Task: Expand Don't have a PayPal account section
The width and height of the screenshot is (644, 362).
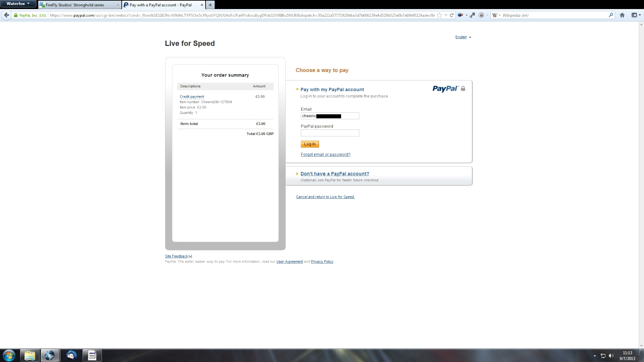Action: click(x=334, y=174)
